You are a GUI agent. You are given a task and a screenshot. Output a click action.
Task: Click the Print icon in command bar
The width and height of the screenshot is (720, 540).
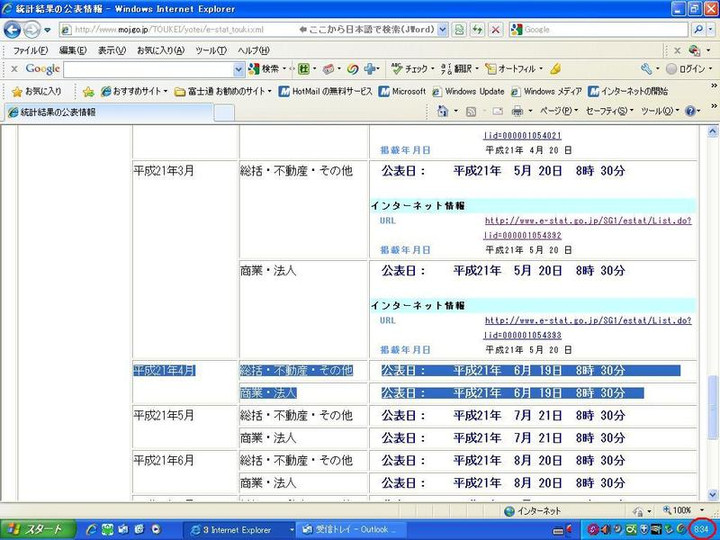click(x=517, y=111)
